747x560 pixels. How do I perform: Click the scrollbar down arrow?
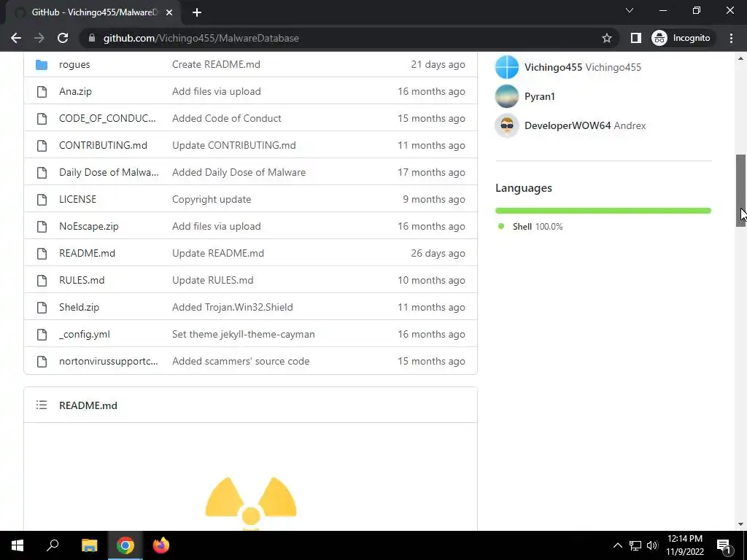(741, 524)
